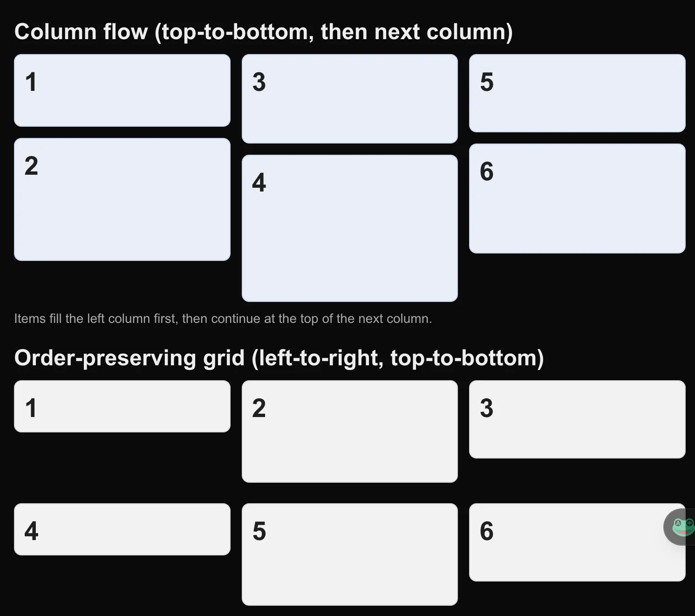
Task: Select card 3 in Order-preserving grid
Action: [x=577, y=419]
